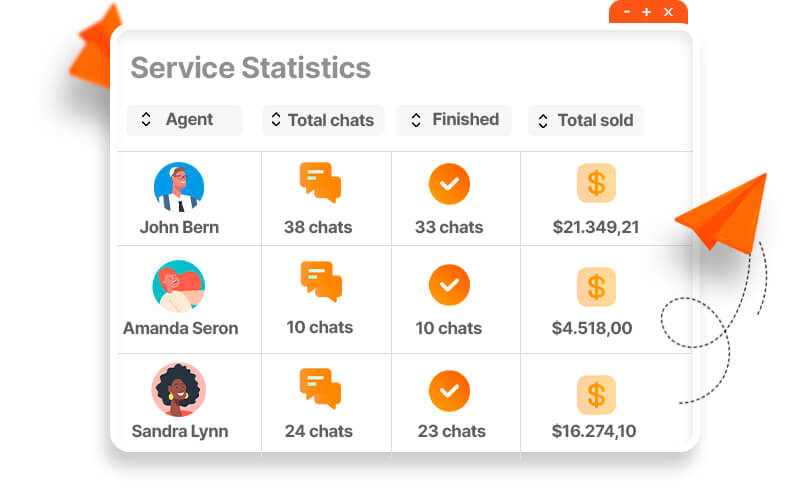The width and height of the screenshot is (810, 500).
Task: Sort by the Total sold column
Action: click(586, 120)
